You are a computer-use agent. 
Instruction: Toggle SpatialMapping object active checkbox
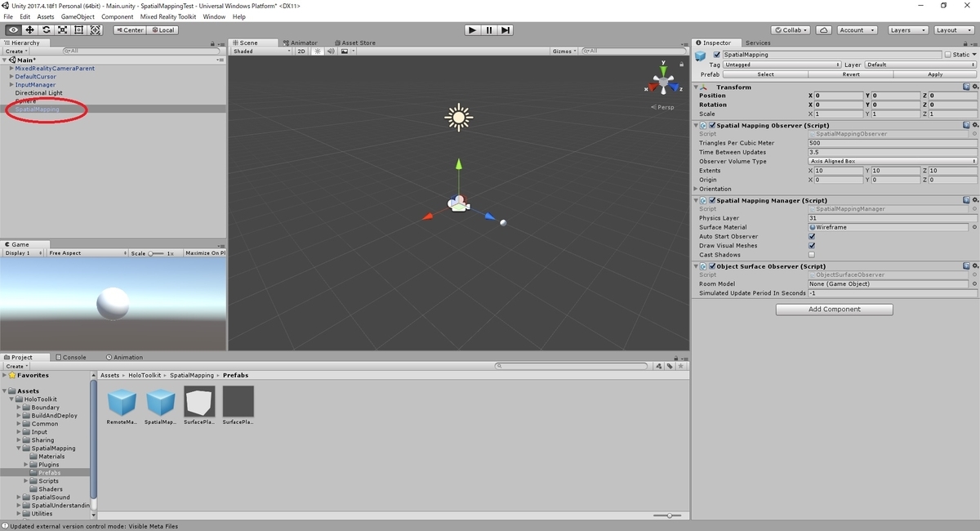click(x=717, y=55)
